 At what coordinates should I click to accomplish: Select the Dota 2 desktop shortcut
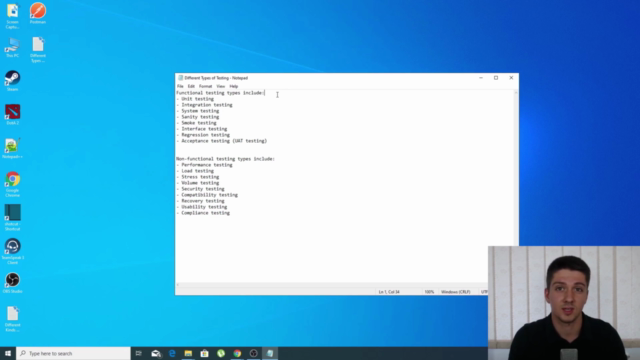point(12,114)
